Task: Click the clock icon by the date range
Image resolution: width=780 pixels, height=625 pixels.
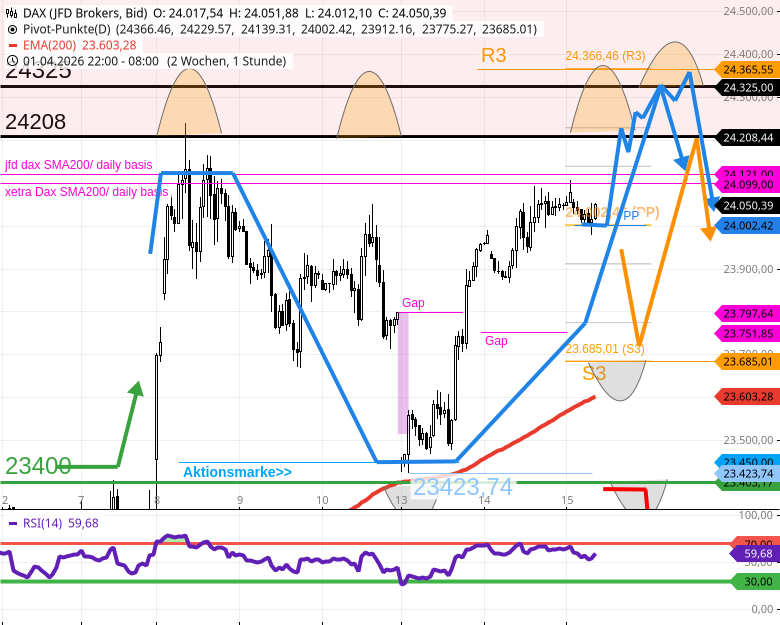Action: tap(12, 62)
